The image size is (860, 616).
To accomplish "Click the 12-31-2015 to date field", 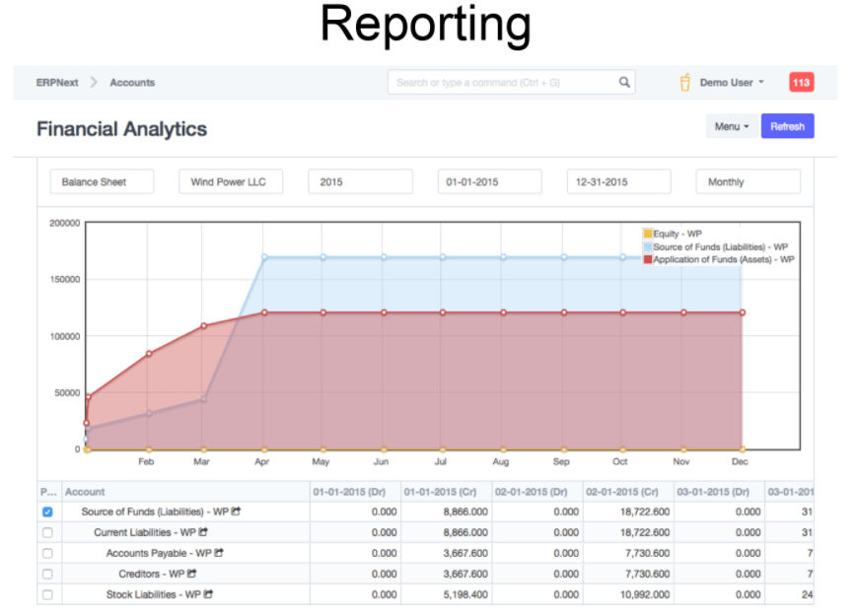I will click(618, 182).
